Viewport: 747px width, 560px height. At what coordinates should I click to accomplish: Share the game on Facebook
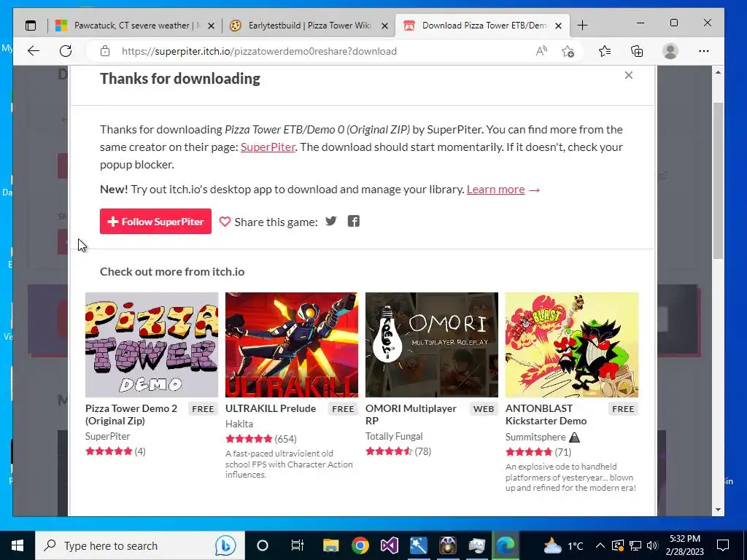pos(354,221)
